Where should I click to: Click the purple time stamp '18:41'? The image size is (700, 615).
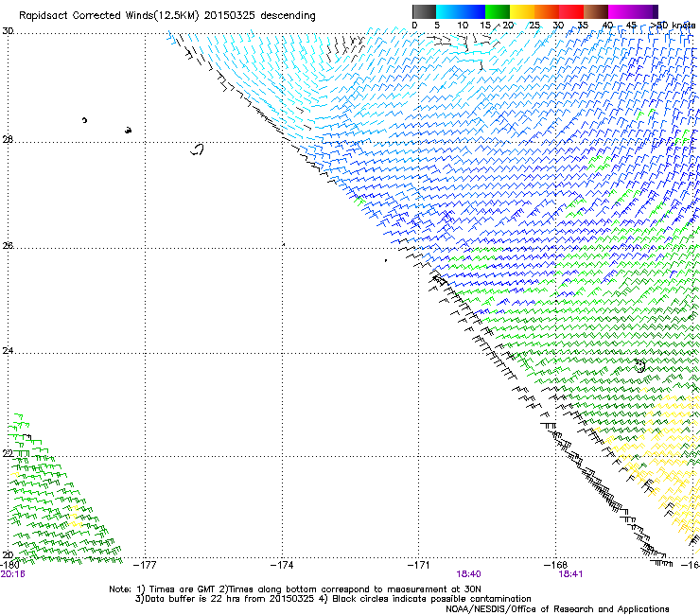coord(570,574)
